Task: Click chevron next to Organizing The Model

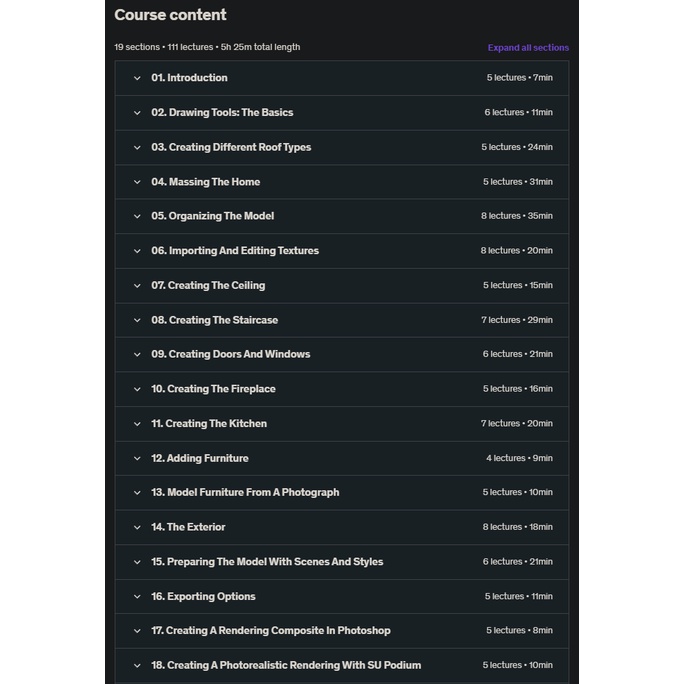Action: point(137,216)
